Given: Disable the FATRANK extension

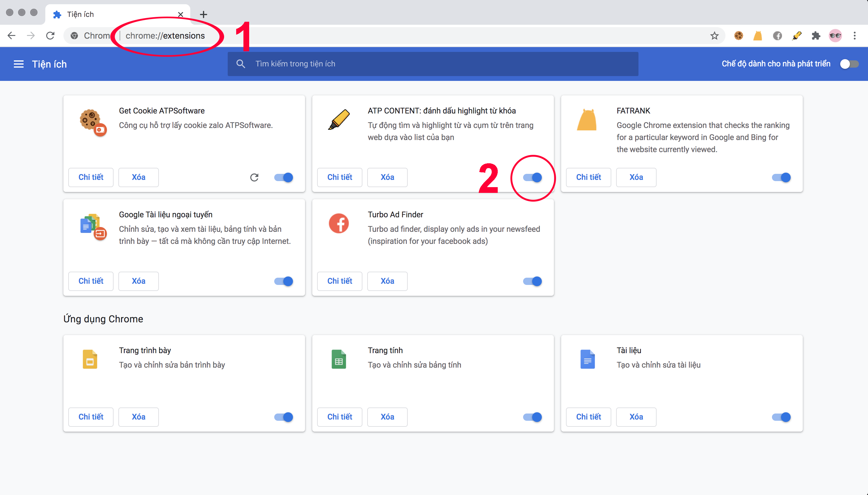Looking at the screenshot, I should tap(781, 177).
